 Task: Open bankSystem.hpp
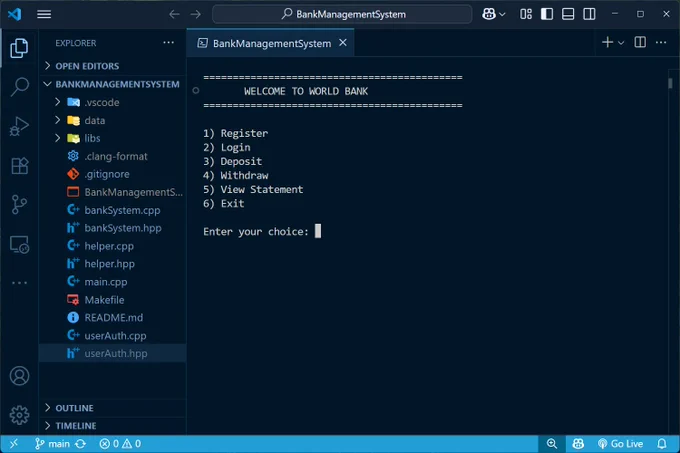(113, 228)
